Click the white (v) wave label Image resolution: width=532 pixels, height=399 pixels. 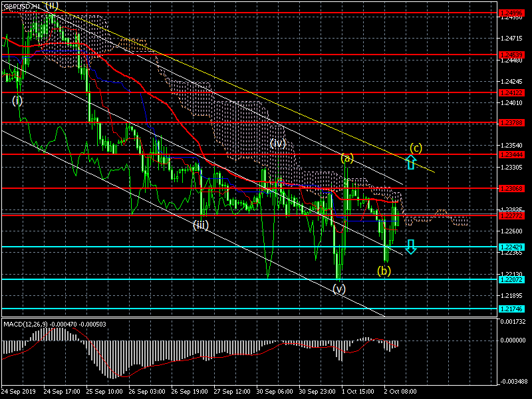coord(339,289)
